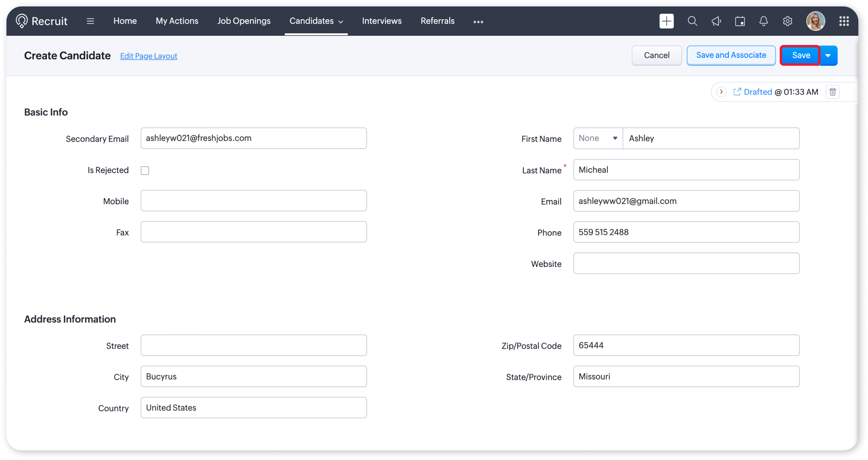The image size is (868, 460).
Task: Open the search magnifier icon
Action: coord(692,21)
